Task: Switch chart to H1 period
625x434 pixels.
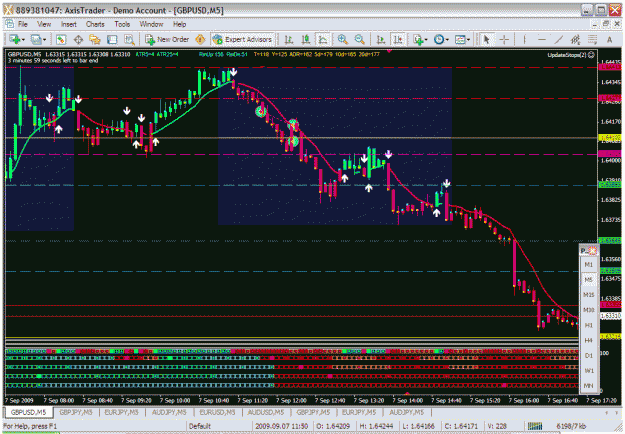Action: 589,325
